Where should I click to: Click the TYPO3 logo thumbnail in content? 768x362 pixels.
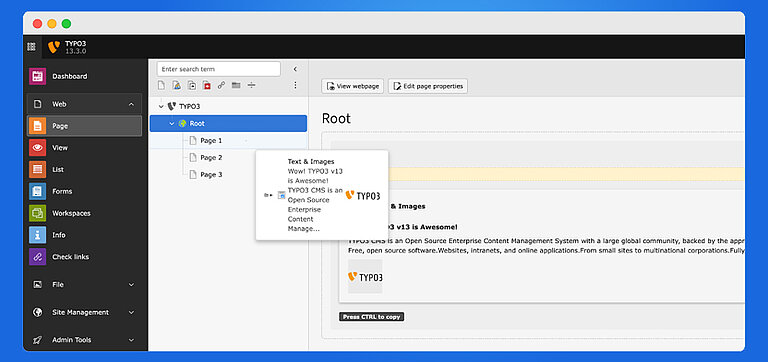pyautogui.click(x=365, y=277)
